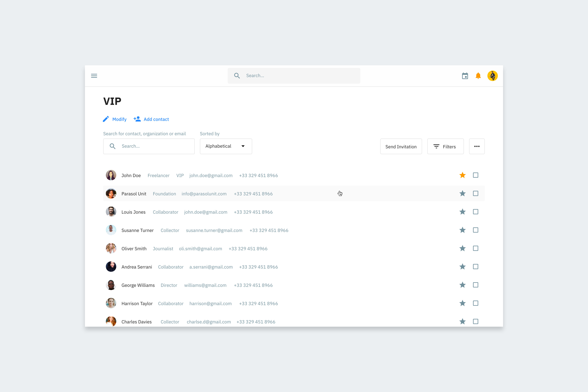The width and height of the screenshot is (588, 392).
Task: Star the Louis Jones contact
Action: 463,212
